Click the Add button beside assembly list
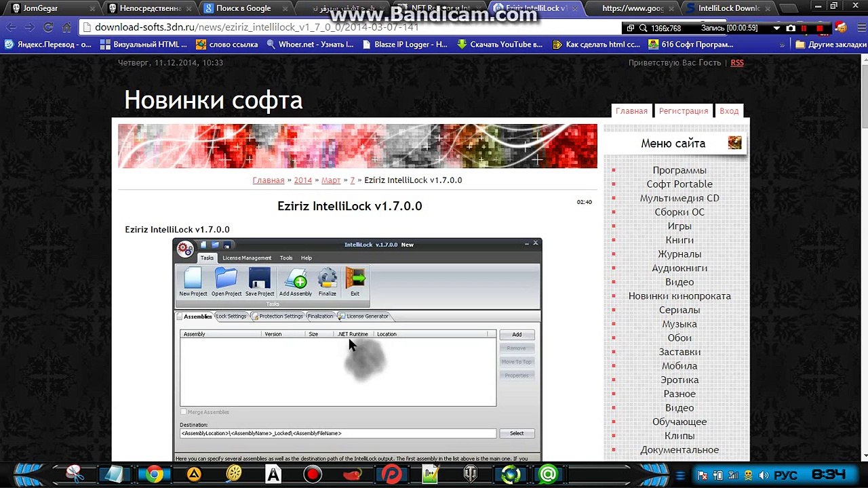This screenshot has height=488, width=868. coord(517,334)
